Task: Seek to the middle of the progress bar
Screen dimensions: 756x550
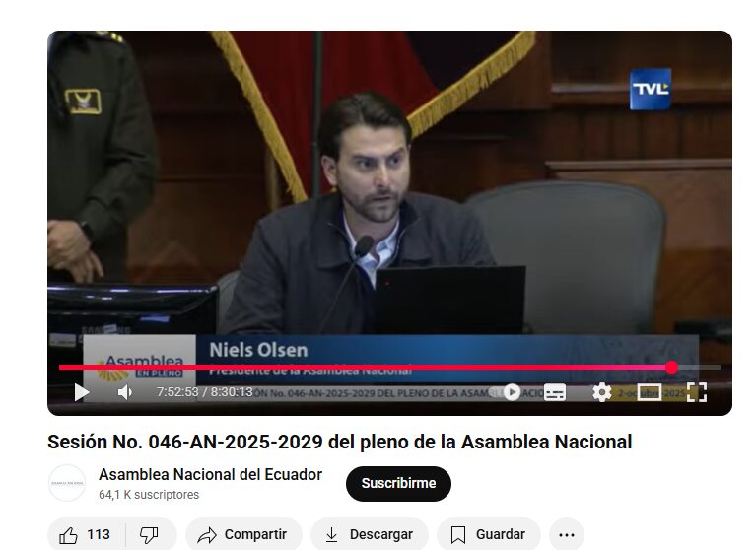Action: coord(389,367)
